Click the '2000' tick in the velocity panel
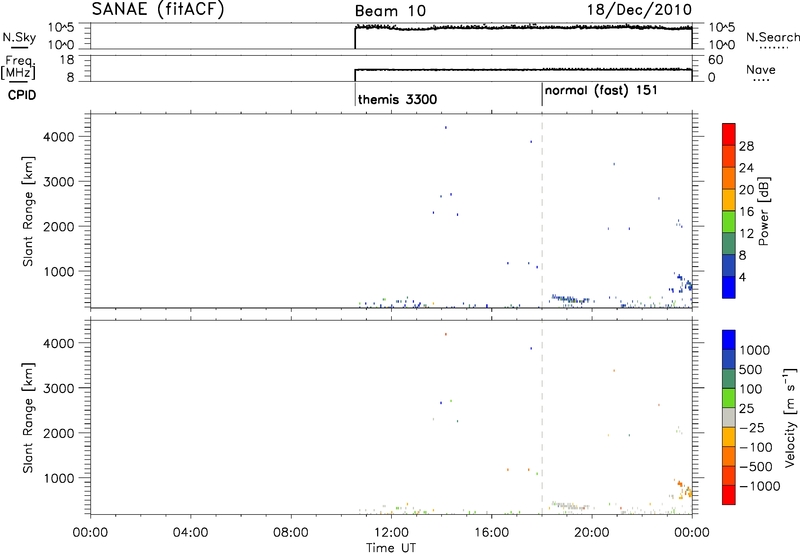800x554 pixels. tap(59, 433)
